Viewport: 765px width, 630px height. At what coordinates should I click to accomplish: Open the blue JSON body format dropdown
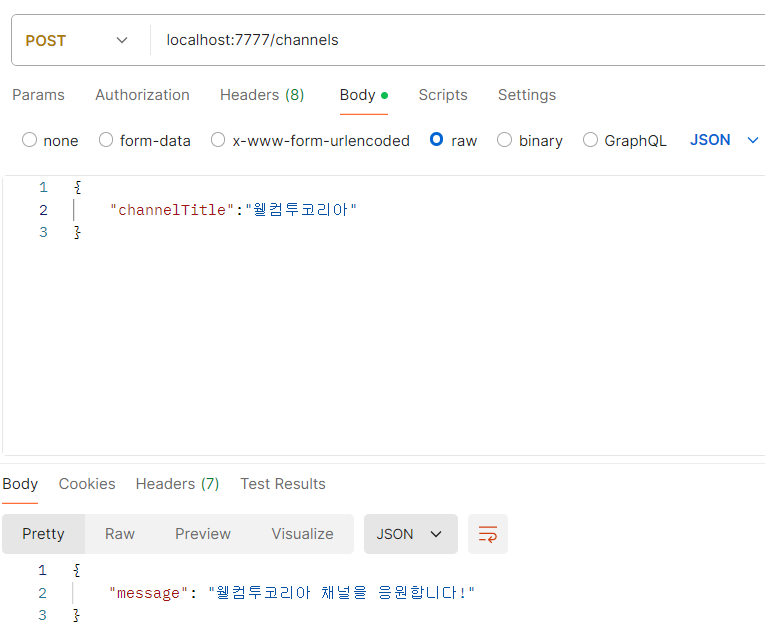tap(724, 140)
